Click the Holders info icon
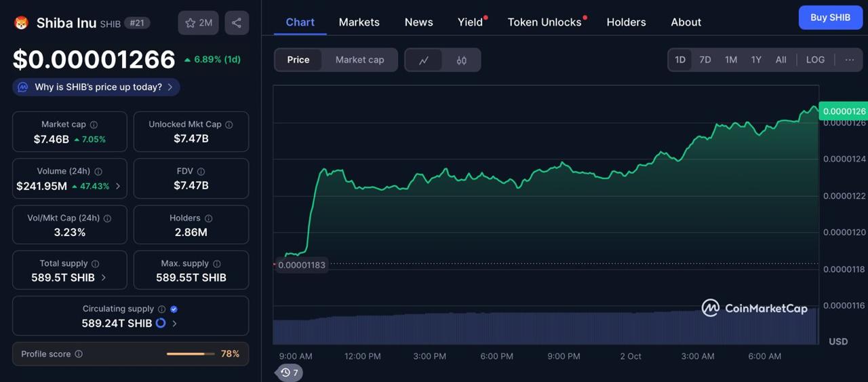Image resolution: width=868 pixels, height=382 pixels. [208, 218]
